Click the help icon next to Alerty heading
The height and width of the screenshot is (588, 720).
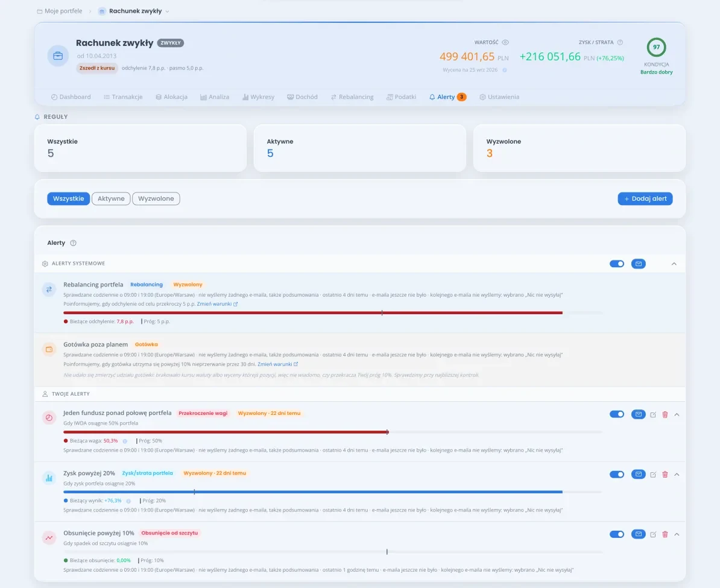73,243
